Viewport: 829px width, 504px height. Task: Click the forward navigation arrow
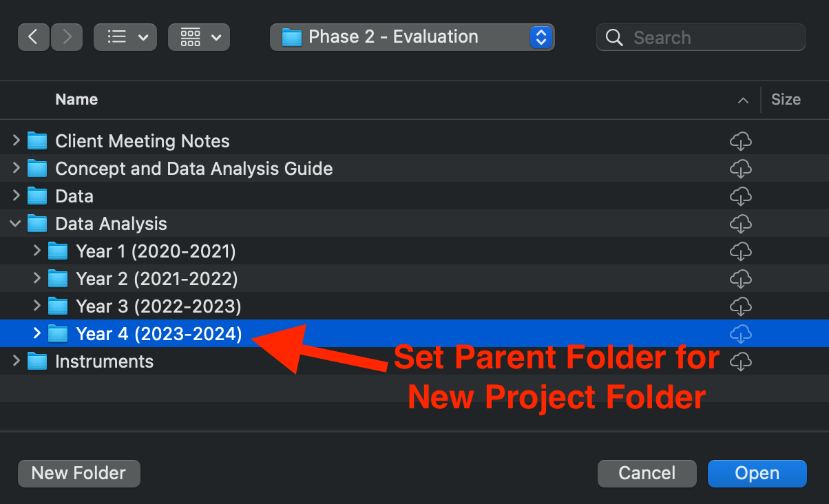pyautogui.click(x=66, y=37)
